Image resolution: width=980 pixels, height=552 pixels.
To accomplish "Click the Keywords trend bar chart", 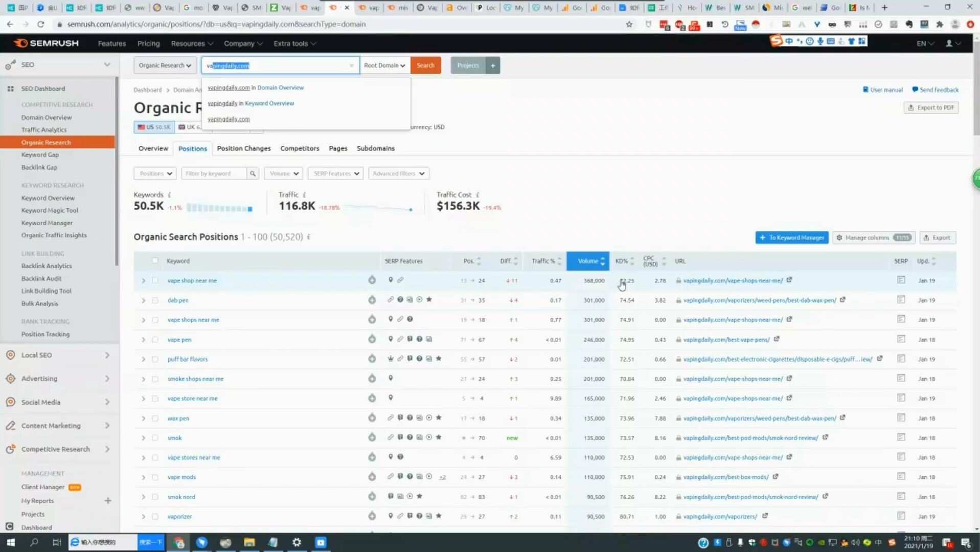I will (x=219, y=208).
